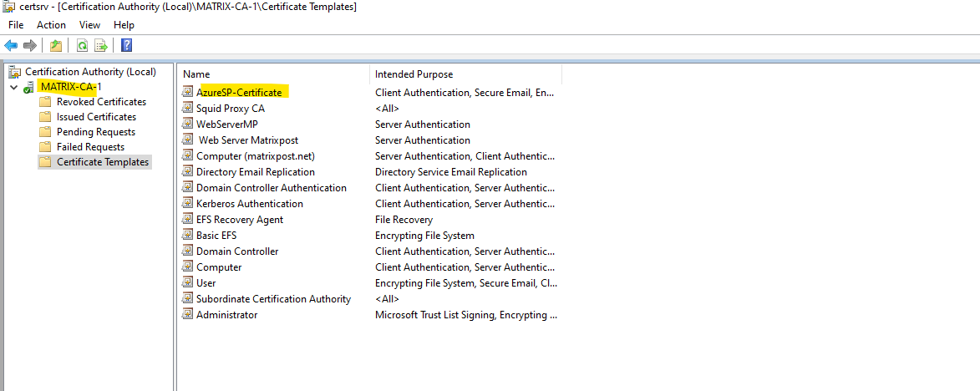Click the Forward arrow toolbar icon
Image resolution: width=980 pixels, height=391 pixels.
pos(30,45)
